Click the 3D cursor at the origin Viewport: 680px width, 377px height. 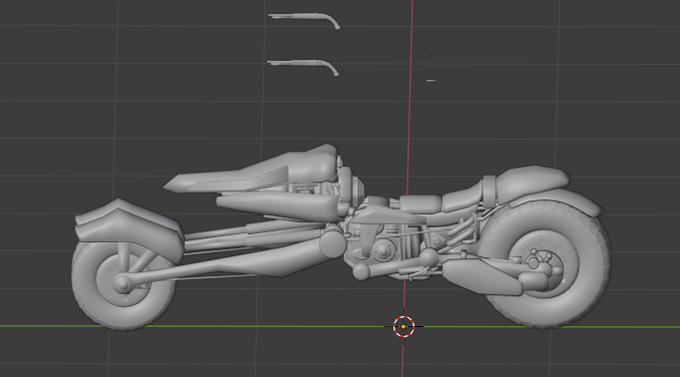coord(404,326)
